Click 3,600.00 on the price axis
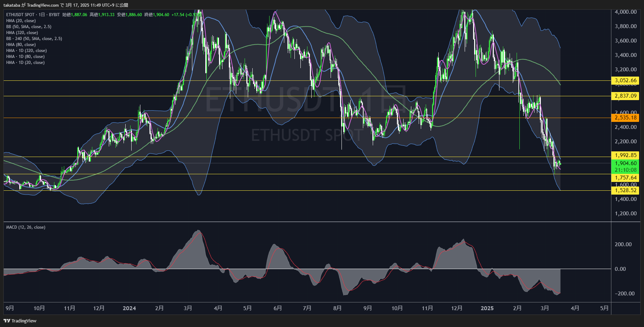Screen dimensions: 644x327 625,41
